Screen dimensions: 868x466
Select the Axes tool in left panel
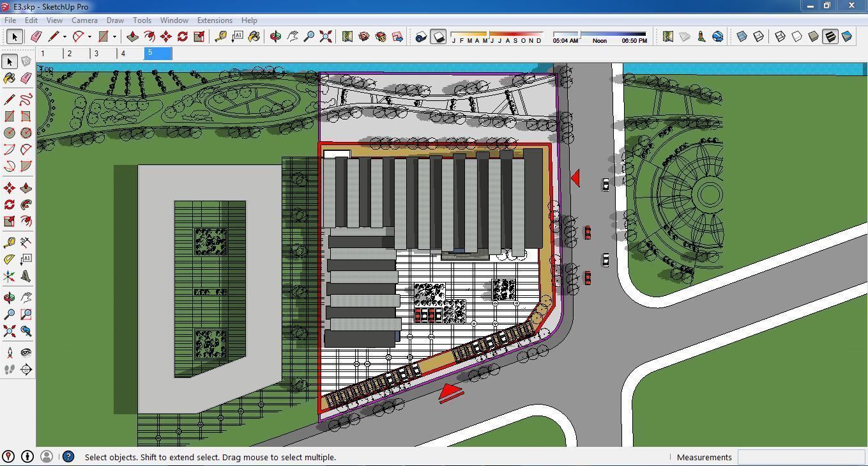(x=9, y=276)
